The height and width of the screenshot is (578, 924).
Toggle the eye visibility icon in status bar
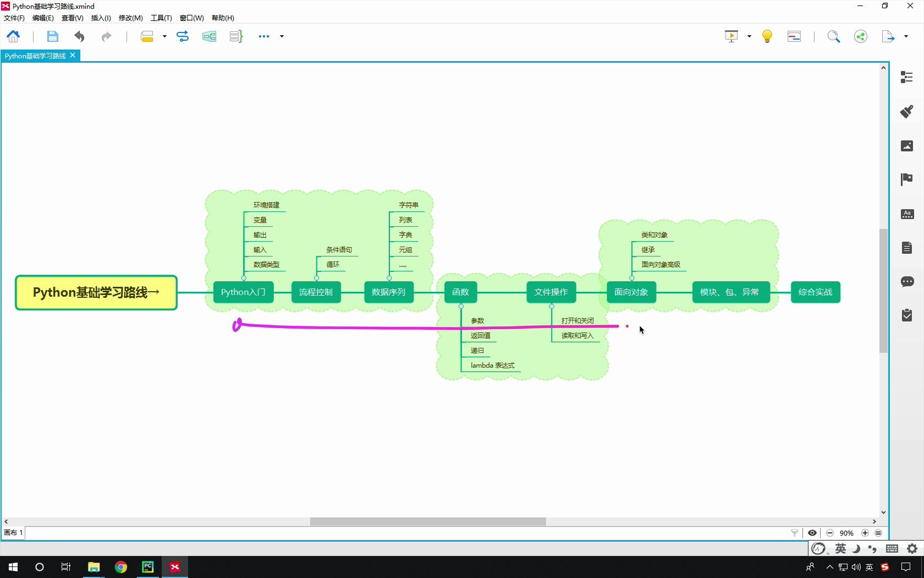(812, 533)
